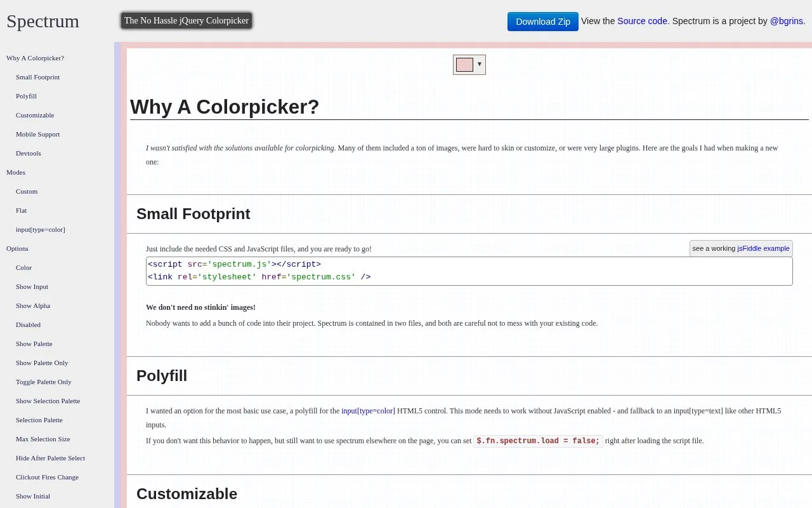Click the Spectrum site title
Viewport: 812px width, 508px height.
pyautogui.click(x=43, y=21)
